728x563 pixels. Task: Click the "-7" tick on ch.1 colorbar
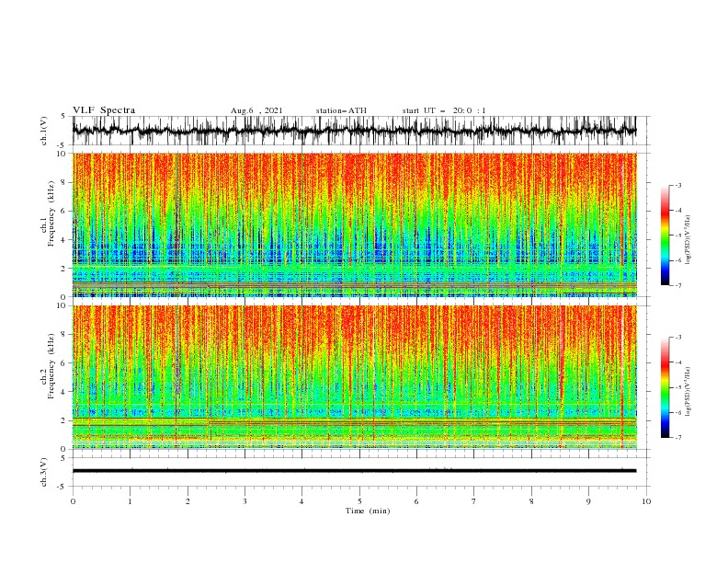tap(678, 286)
